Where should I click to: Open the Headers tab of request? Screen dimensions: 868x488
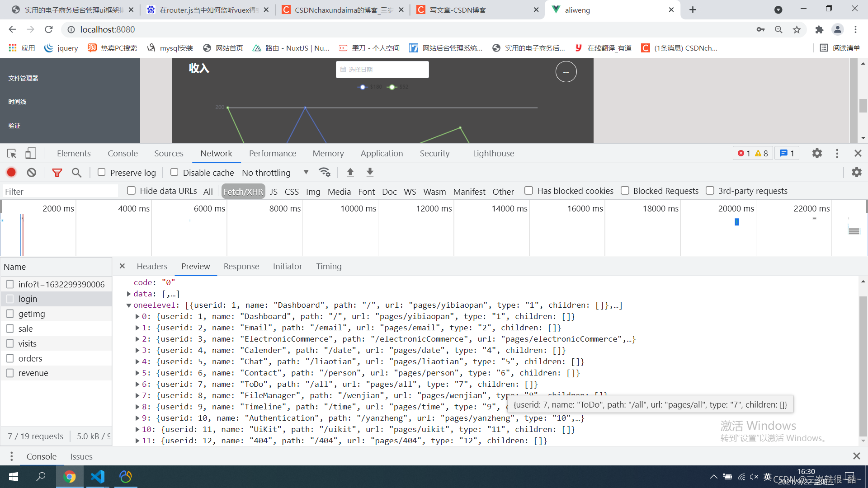click(152, 267)
